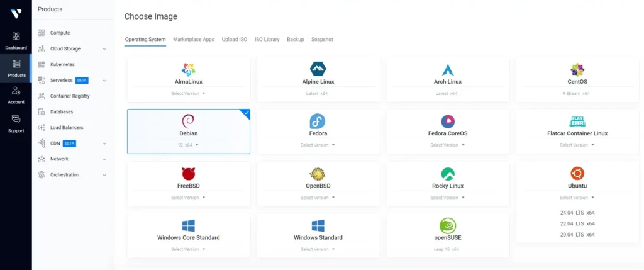The width and height of the screenshot is (644, 270).
Task: Select the AlmaLinux logo
Action: 189,69
